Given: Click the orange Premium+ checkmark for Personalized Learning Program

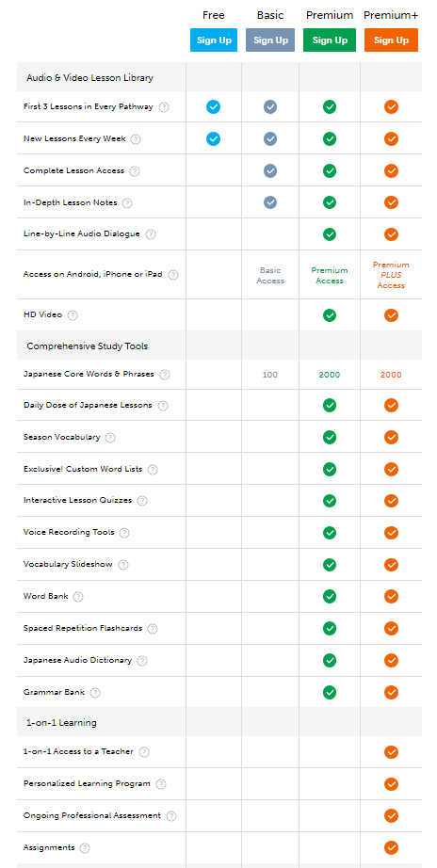Looking at the screenshot, I should click(x=391, y=784).
